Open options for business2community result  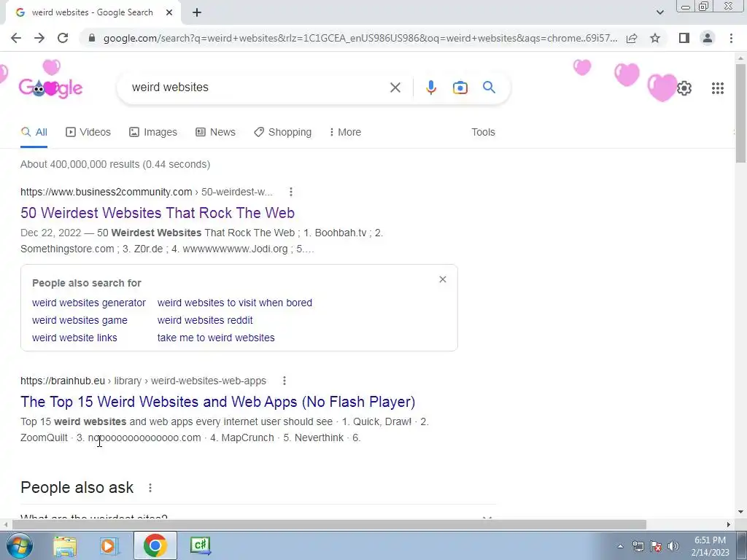point(290,192)
